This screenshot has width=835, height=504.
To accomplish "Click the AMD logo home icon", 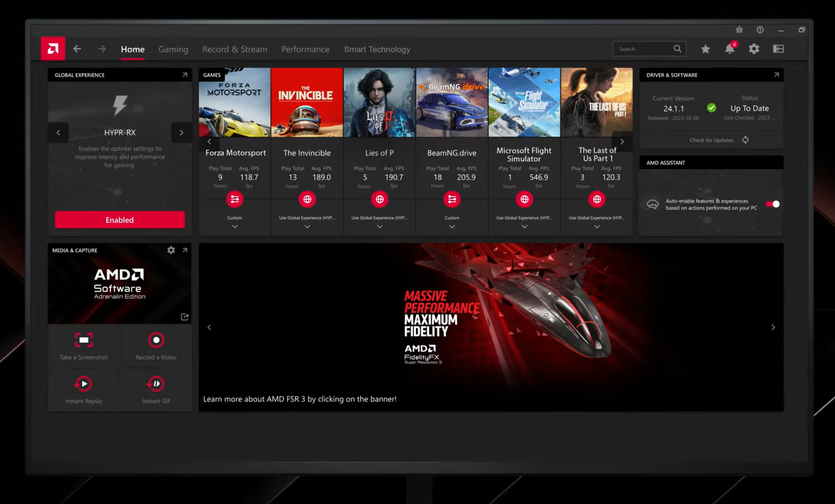I will click(x=53, y=49).
